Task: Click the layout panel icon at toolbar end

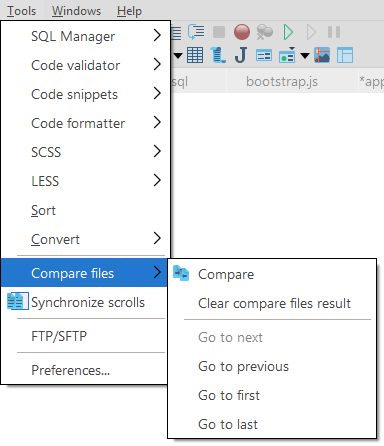Action: pyautogui.click(x=345, y=55)
